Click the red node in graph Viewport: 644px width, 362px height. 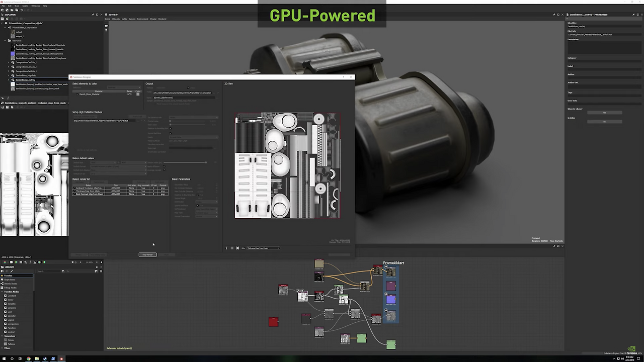click(273, 322)
